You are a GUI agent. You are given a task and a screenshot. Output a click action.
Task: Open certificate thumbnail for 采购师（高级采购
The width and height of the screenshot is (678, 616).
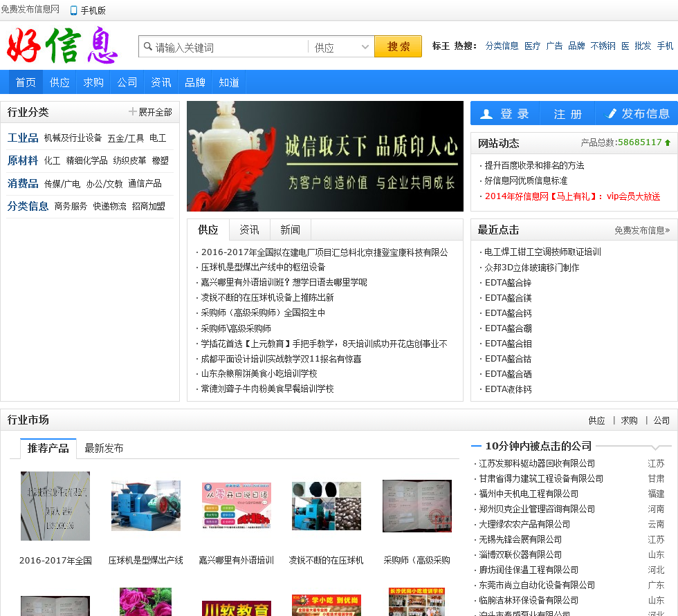(417, 506)
